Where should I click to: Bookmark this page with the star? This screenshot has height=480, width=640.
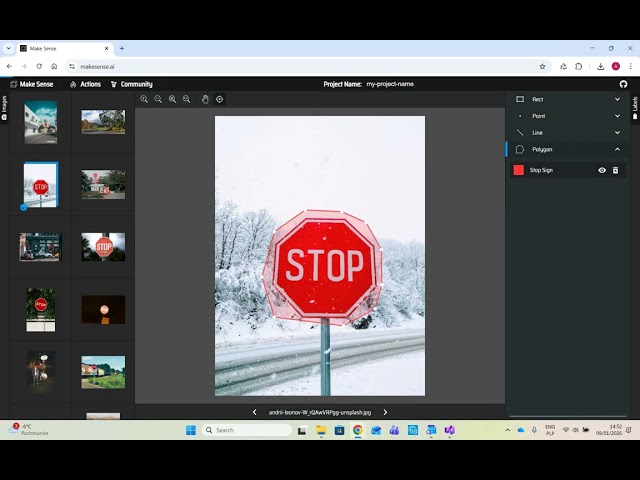pos(542,66)
